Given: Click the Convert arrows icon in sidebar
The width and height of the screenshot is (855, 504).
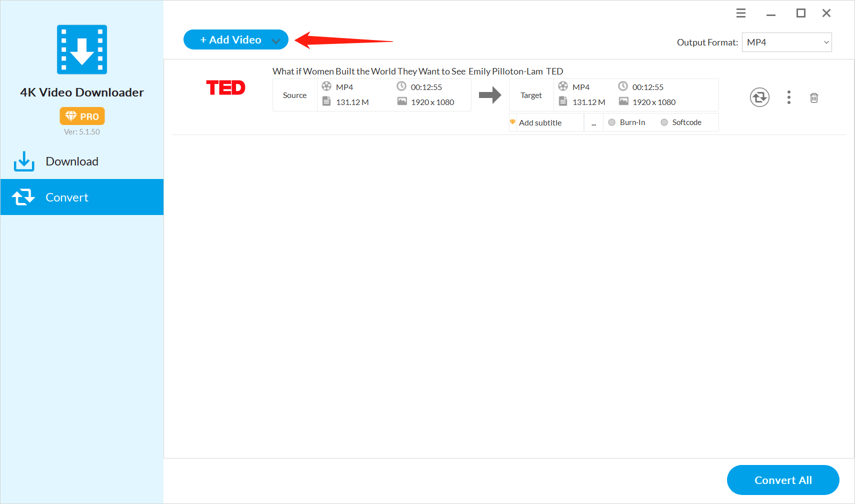Looking at the screenshot, I should [23, 197].
